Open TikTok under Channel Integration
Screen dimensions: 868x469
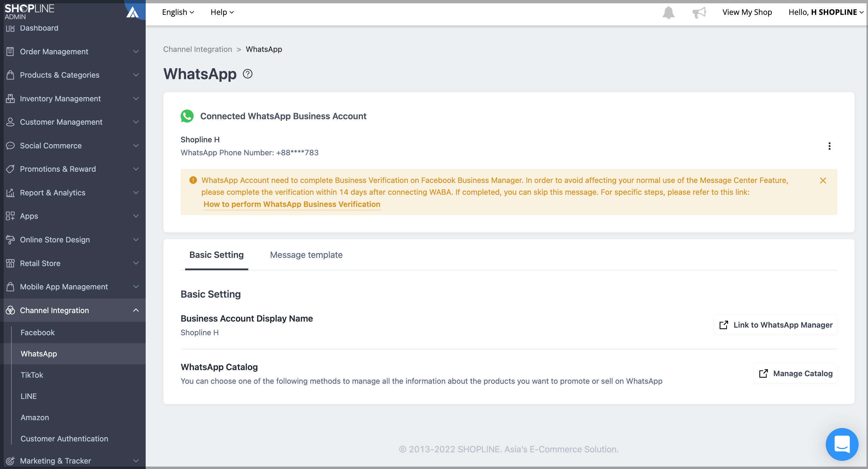[32, 375]
